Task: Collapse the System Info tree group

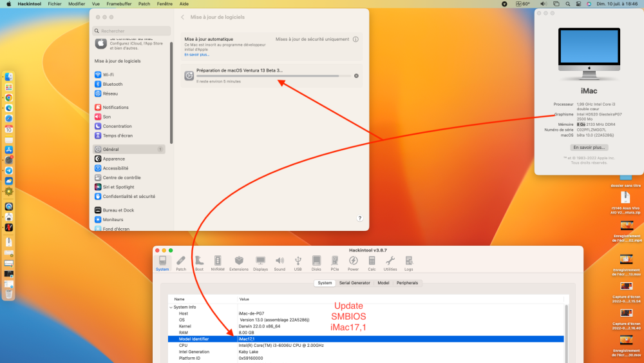Action: [171, 307]
